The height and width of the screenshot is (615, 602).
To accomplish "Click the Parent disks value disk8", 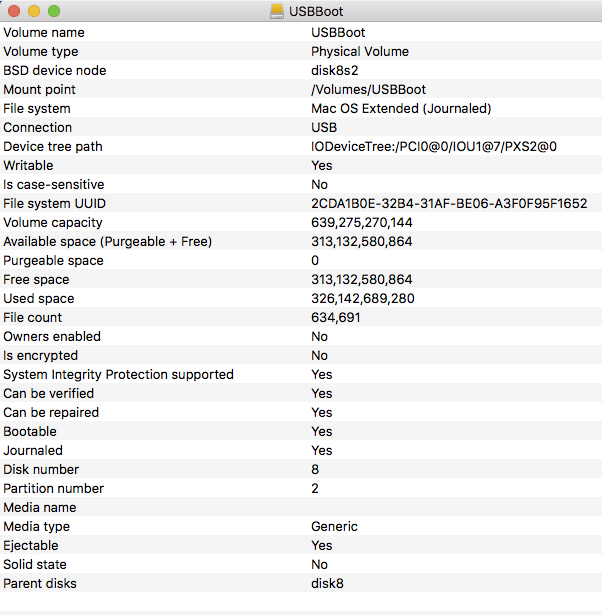I will pyautogui.click(x=327, y=583).
